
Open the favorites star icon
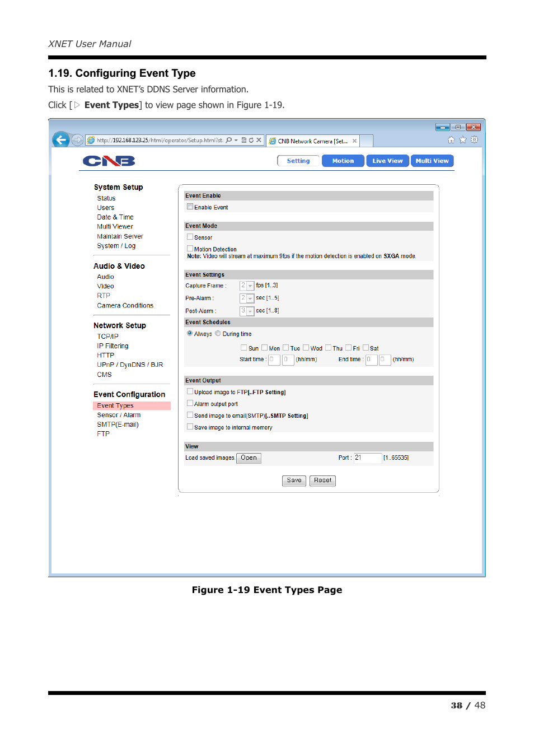coord(463,140)
